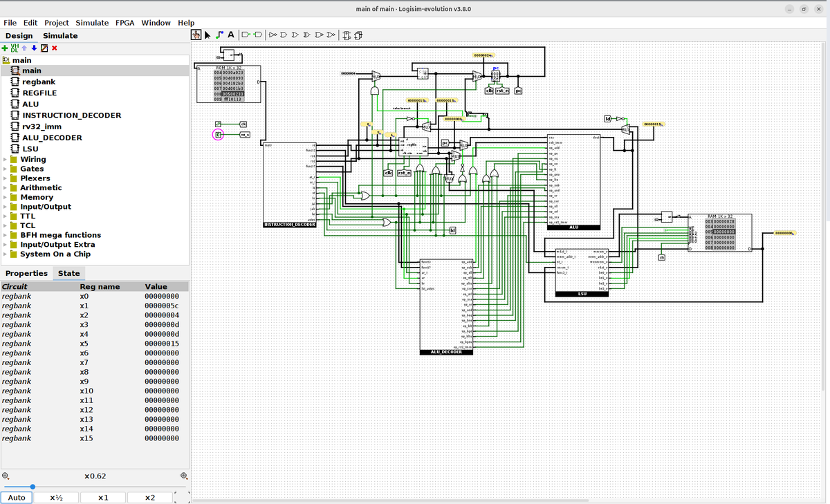The image size is (830, 504).
Task: Zoom in with magnifier plus icon
Action: tap(184, 476)
